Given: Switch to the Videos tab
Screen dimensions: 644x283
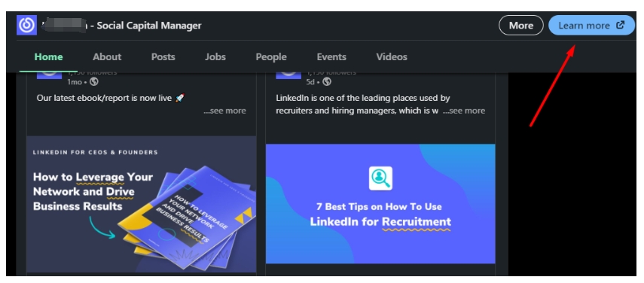Looking at the screenshot, I should coord(392,57).
